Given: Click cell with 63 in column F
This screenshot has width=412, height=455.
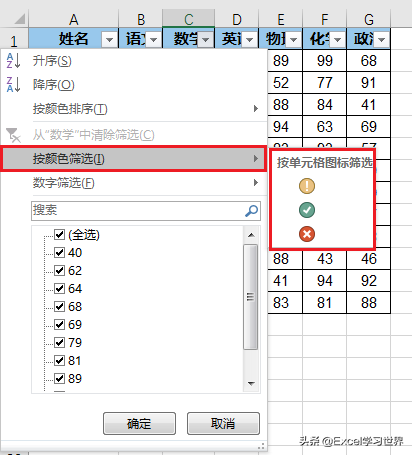Looking at the screenshot, I should click(325, 127).
